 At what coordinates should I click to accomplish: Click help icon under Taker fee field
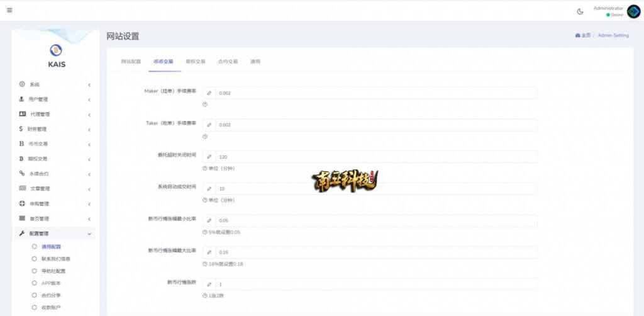tap(205, 137)
